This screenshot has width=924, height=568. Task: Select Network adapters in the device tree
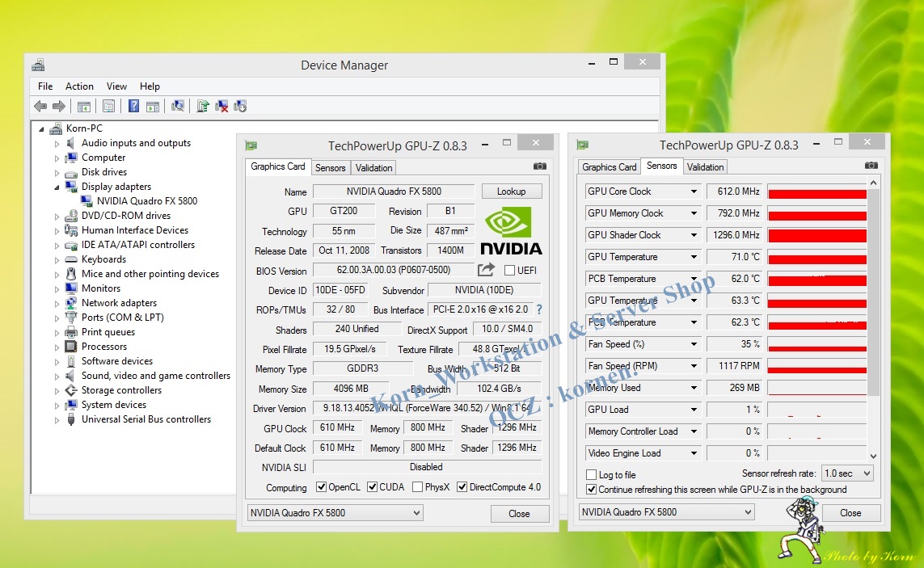coord(119,303)
